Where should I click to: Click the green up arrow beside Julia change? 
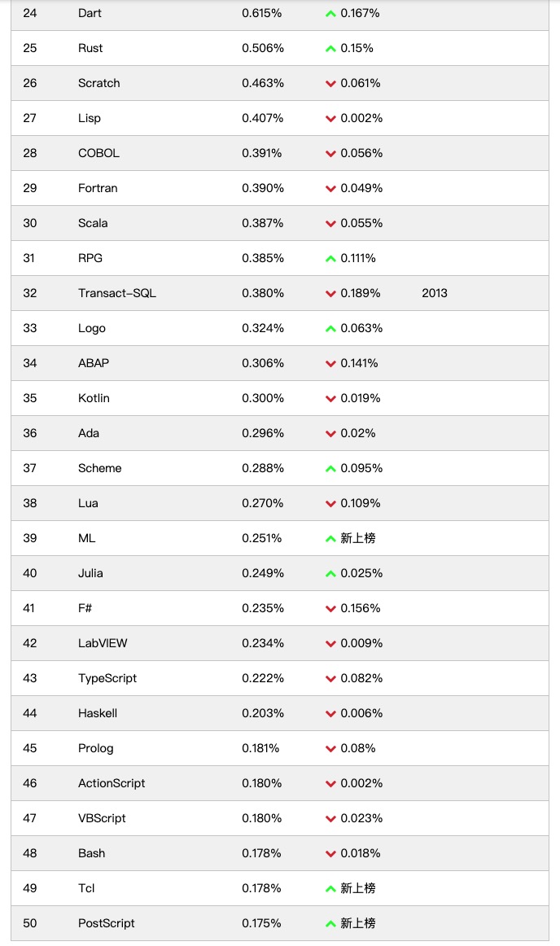coord(330,573)
